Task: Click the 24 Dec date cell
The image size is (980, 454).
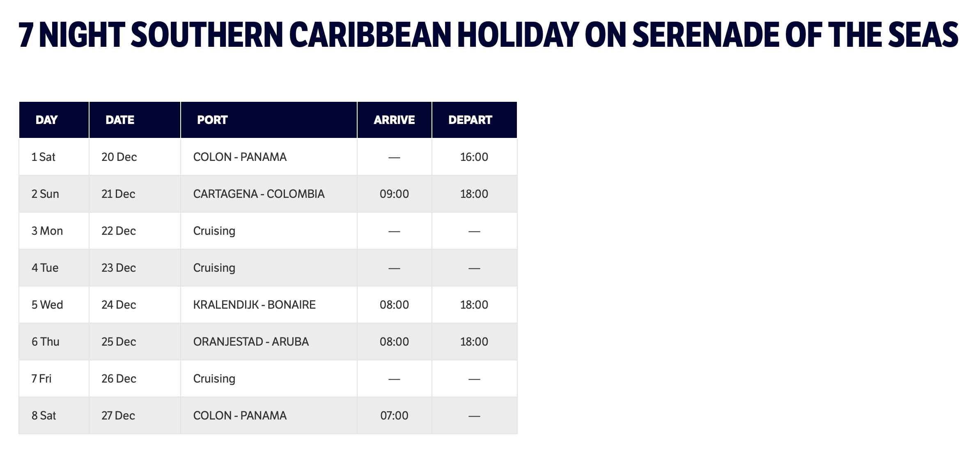Action: pos(119,305)
